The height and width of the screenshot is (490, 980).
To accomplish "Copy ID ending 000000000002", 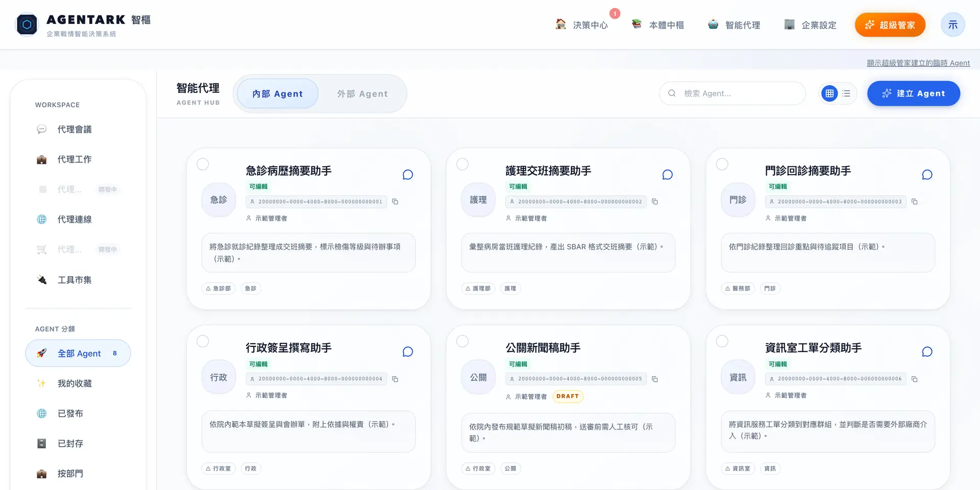I will point(655,202).
